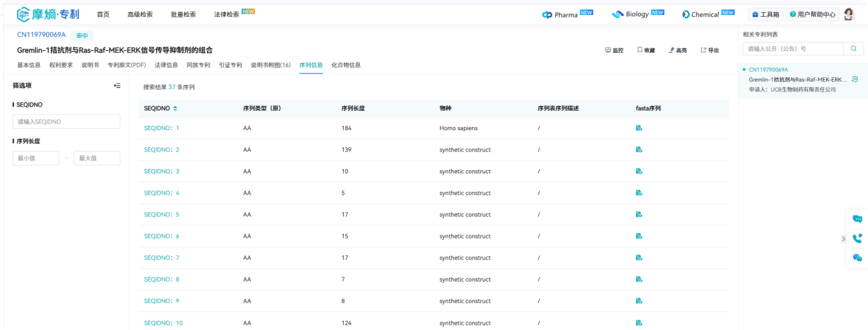Collapse the filter panel icon
868x330 pixels.
117,85
